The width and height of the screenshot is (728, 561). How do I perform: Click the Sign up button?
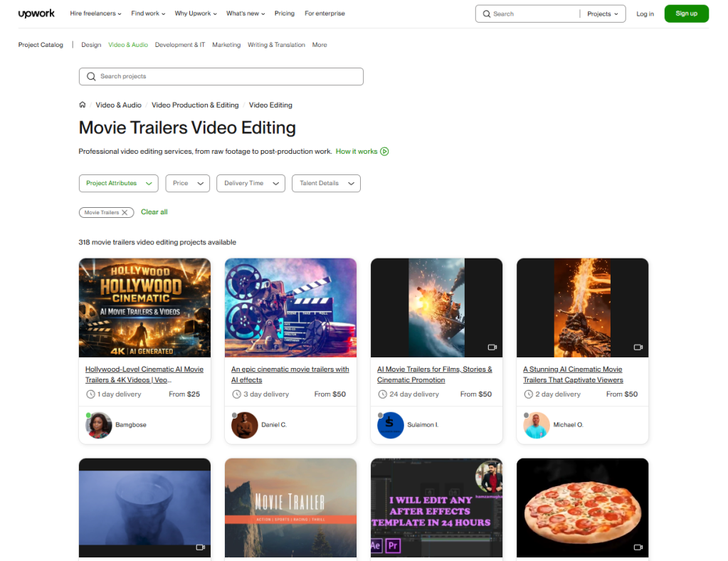pyautogui.click(x=686, y=14)
